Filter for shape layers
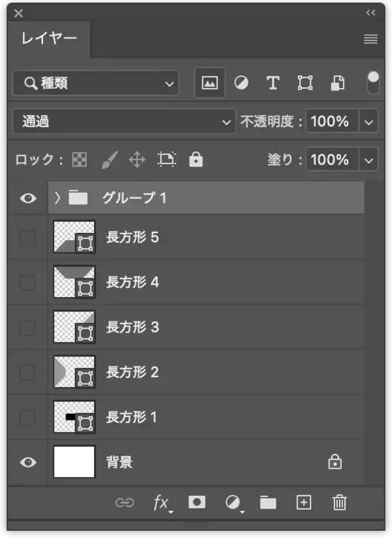Screen dimensions: 392x540 point(304,83)
